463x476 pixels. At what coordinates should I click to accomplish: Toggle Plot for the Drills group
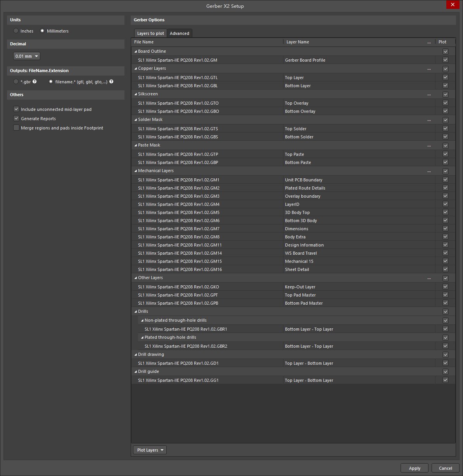pos(445,312)
